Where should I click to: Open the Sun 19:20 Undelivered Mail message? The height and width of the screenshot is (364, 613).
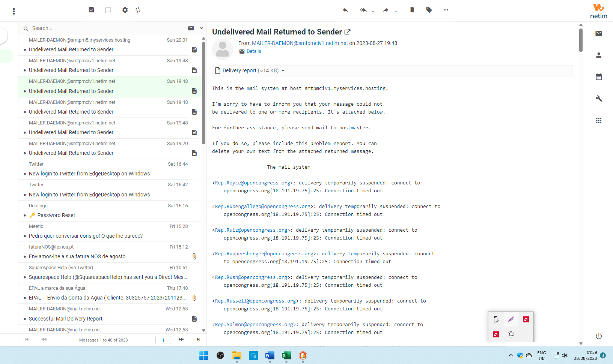point(110,148)
